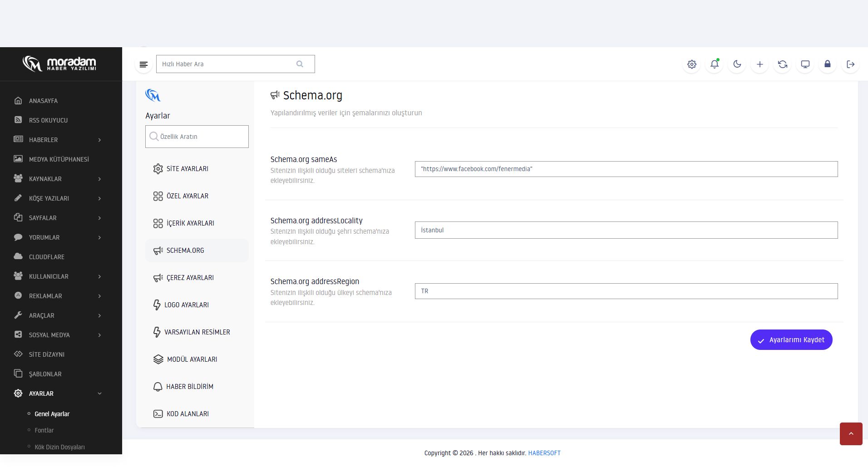
Task: Click bell icon next to HABER BİLDİRİM
Action: click(158, 387)
